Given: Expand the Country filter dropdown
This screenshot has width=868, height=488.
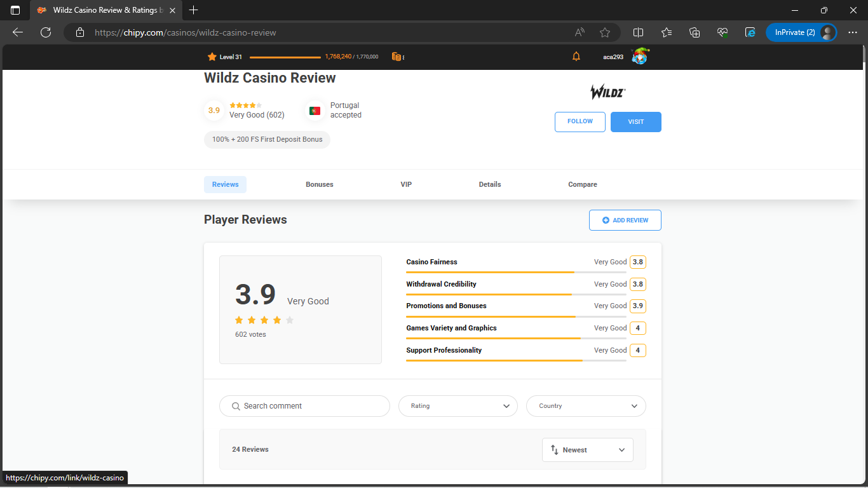Looking at the screenshot, I should pos(585,406).
